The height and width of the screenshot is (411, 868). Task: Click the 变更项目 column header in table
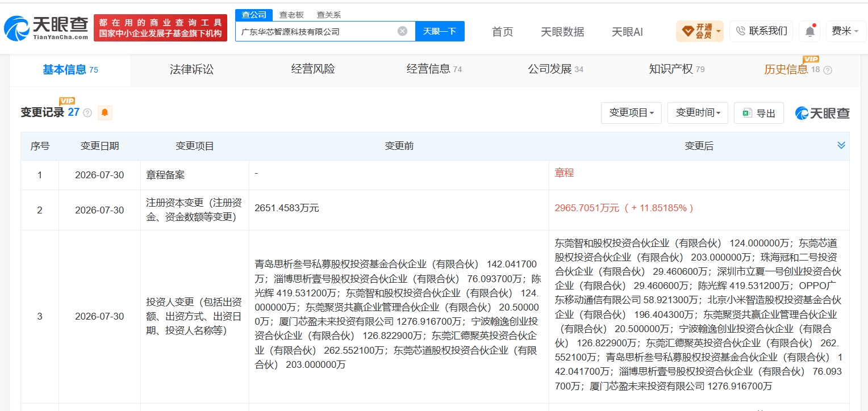pos(195,146)
